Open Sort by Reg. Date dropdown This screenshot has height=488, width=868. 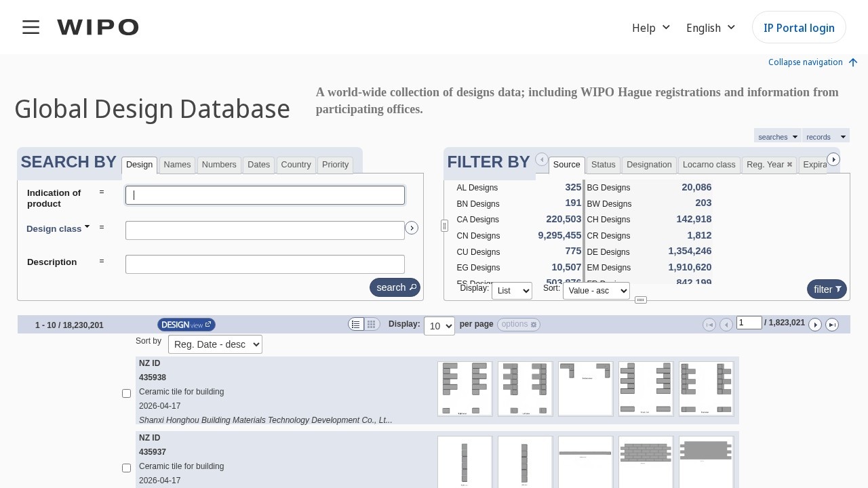tap(215, 344)
